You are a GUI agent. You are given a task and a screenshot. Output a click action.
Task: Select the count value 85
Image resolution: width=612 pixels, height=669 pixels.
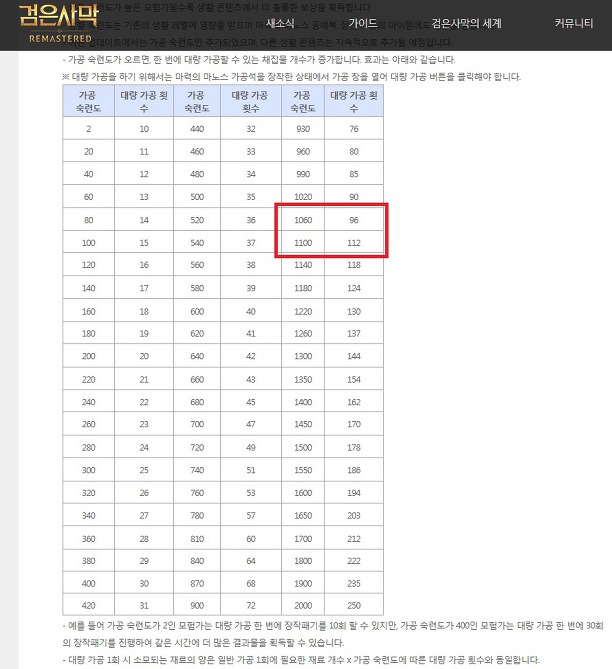[x=354, y=174]
